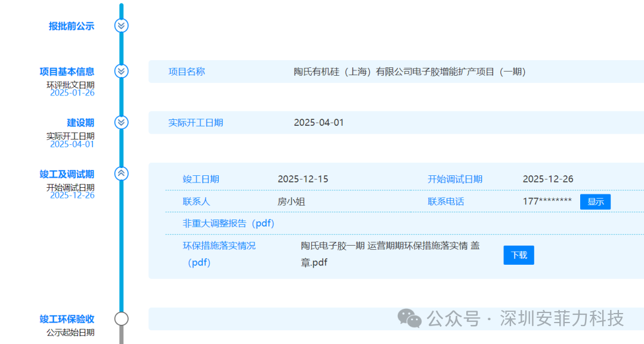Image resolution: width=644 pixels, height=344 pixels.
Task: Expand the 项目基本信息 timeline stage
Action: pyautogui.click(x=121, y=72)
